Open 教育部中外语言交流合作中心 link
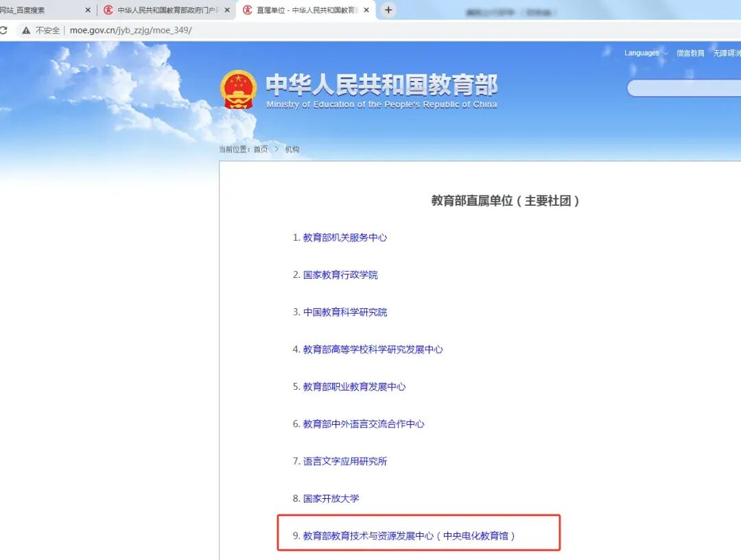The height and width of the screenshot is (560, 741). (364, 424)
